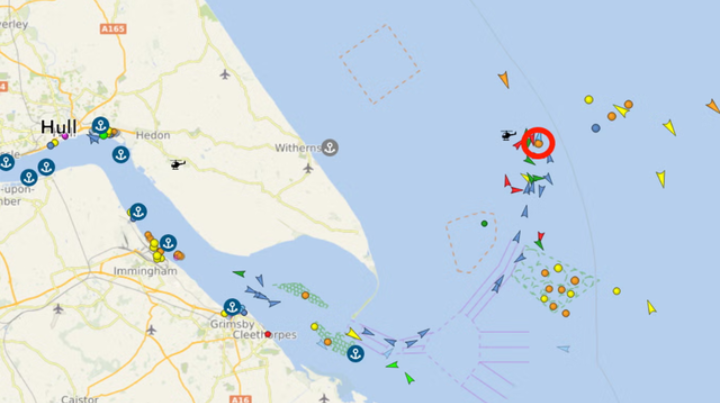The width and height of the screenshot is (720, 403).
Task: Select the blue dot vessel in the northeast
Action: [596, 128]
